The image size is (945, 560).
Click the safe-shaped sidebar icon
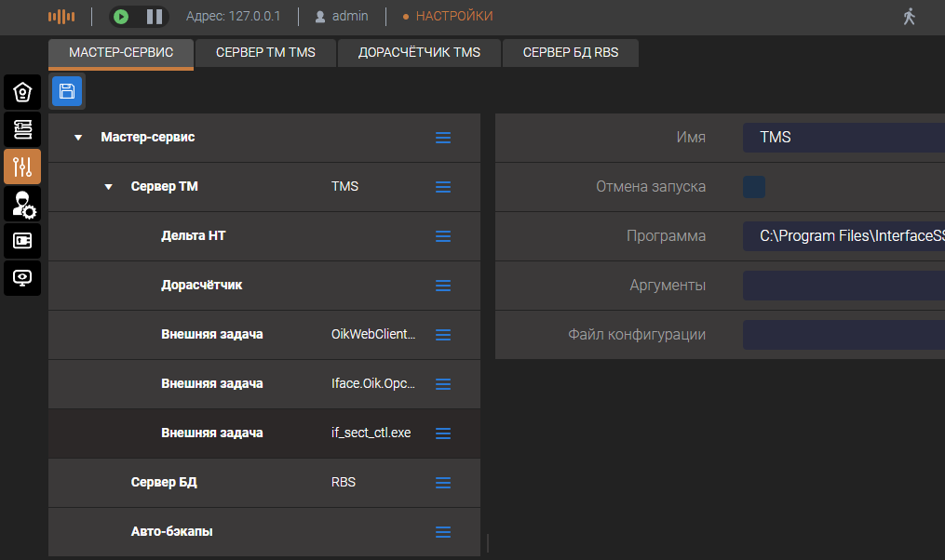coord(22,241)
